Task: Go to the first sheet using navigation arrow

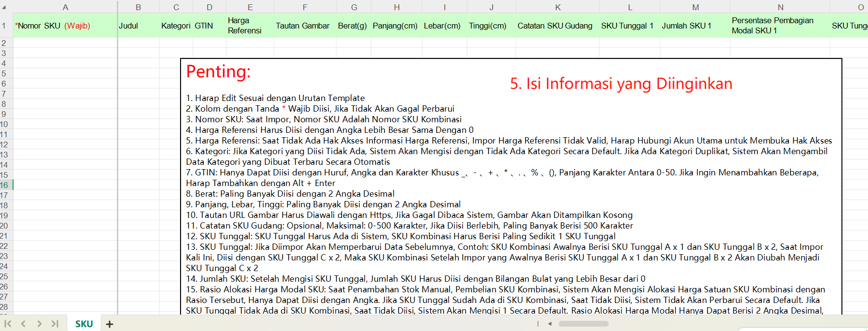Action: pyautogui.click(x=8, y=324)
